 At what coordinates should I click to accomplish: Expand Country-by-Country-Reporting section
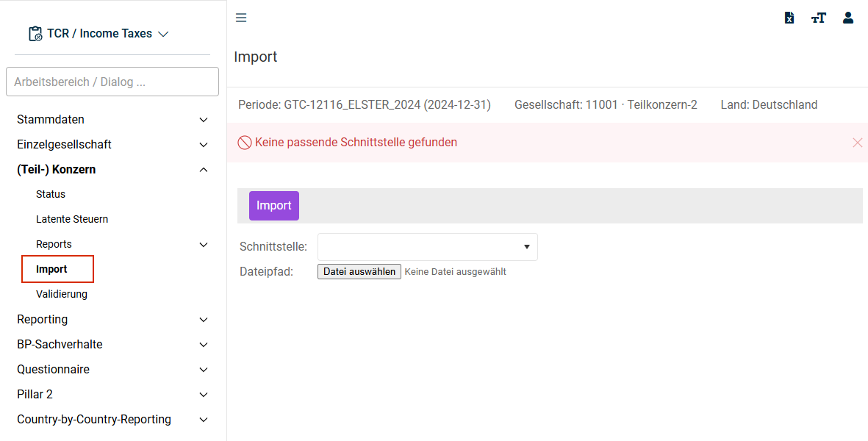click(112, 420)
